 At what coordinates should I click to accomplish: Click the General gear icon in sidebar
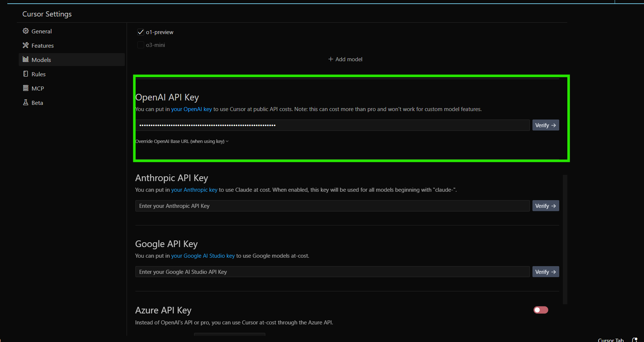[x=26, y=31]
